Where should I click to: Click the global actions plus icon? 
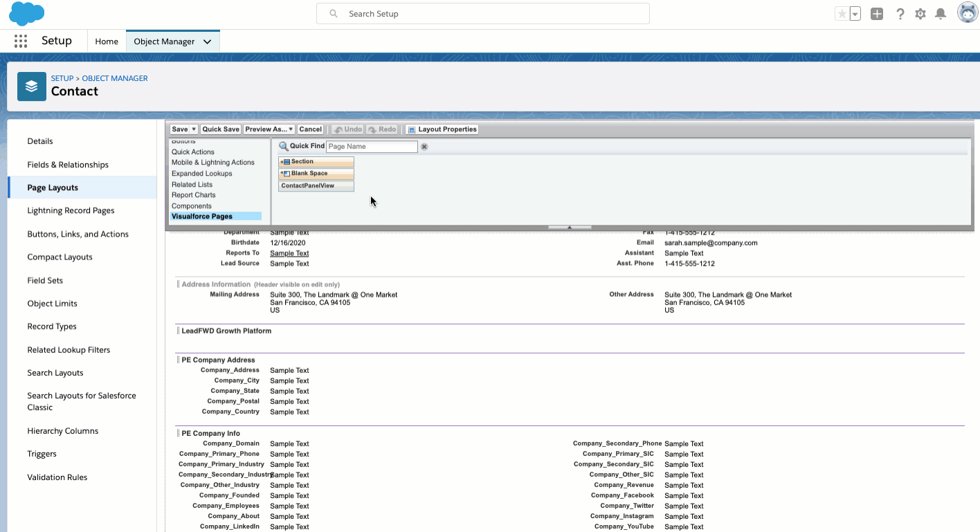877,14
